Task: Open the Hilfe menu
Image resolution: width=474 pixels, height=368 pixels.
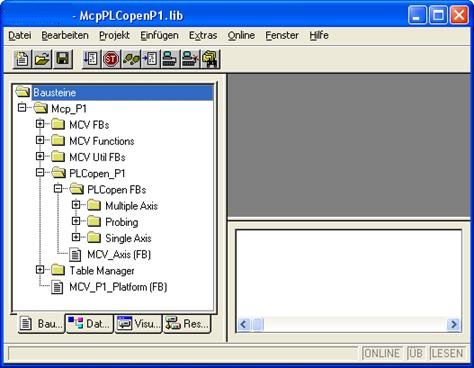Action: [x=319, y=35]
